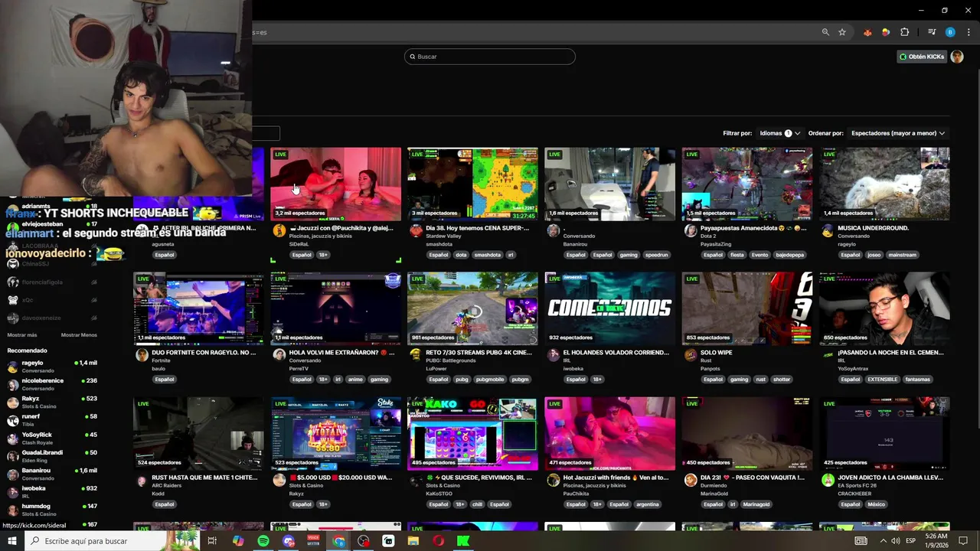Bookmark this page with star icon

pos(842,32)
